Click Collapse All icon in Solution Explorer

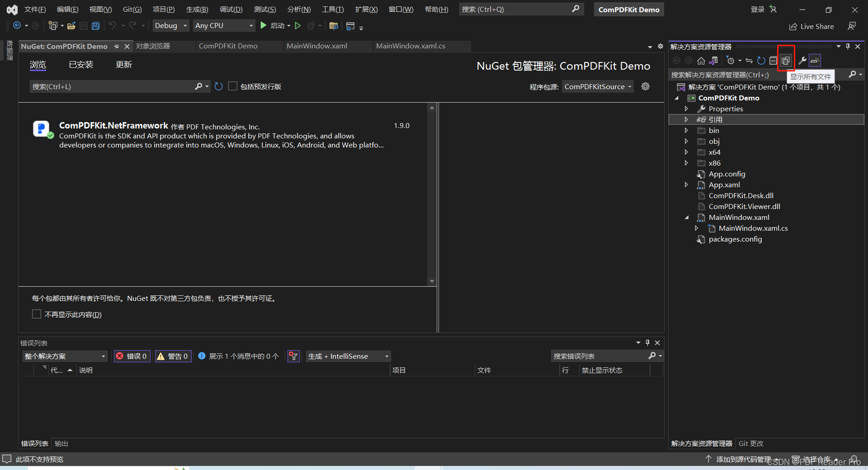pos(773,61)
